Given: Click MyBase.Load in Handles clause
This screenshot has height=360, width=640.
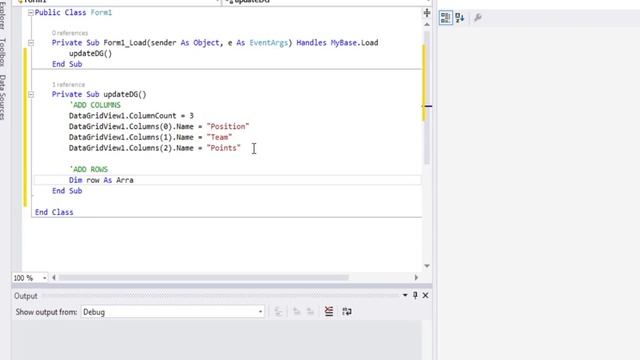Looking at the screenshot, I should click(354, 43).
